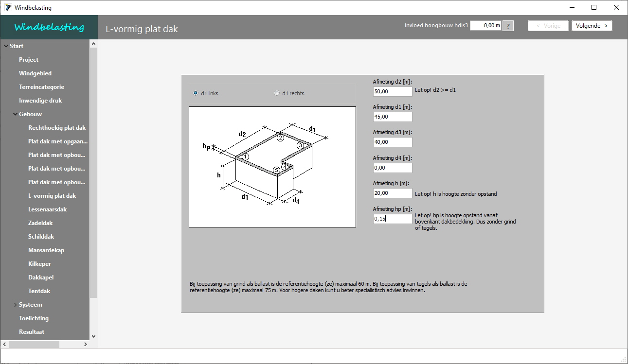Minimize the Windbelasting window
Screen dimensions: 628x364
(x=572, y=7)
